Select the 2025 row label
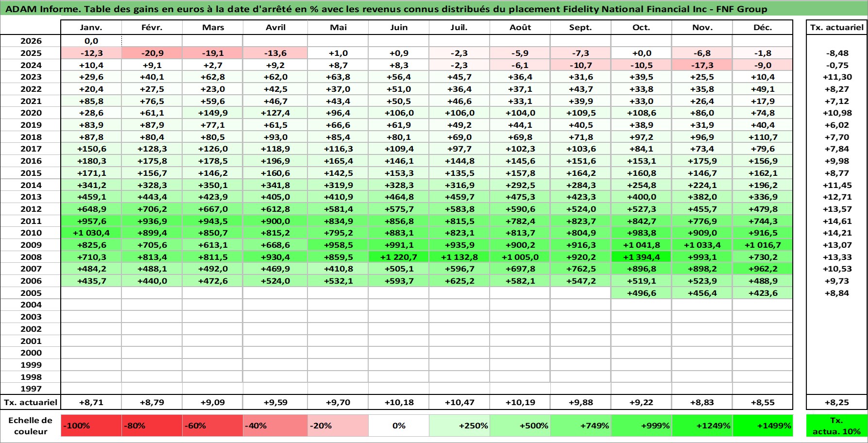This screenshot has width=868, height=443. (x=31, y=53)
